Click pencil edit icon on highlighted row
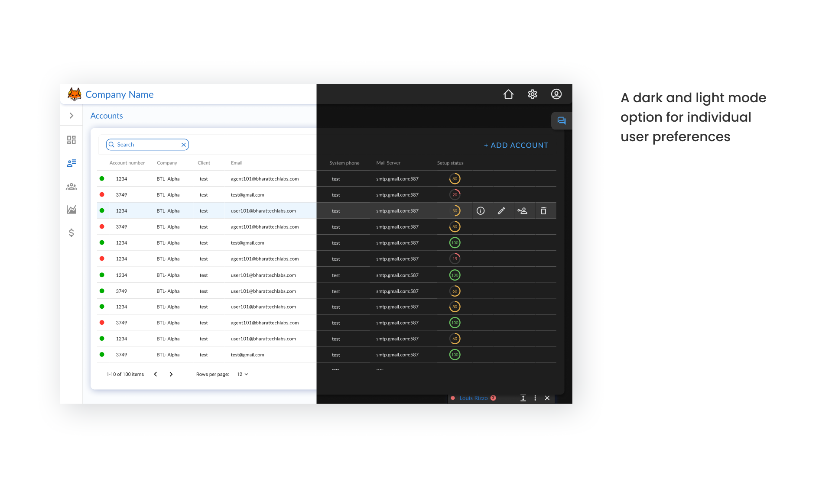 click(501, 211)
